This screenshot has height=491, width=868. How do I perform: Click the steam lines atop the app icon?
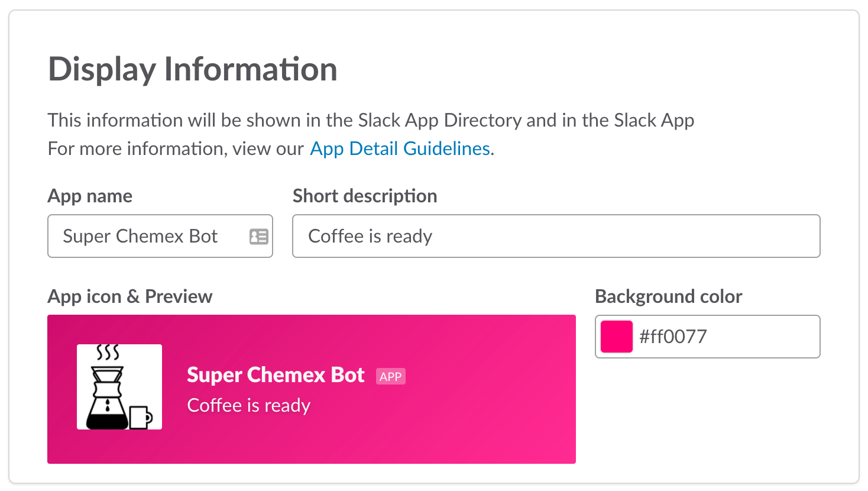coord(108,353)
